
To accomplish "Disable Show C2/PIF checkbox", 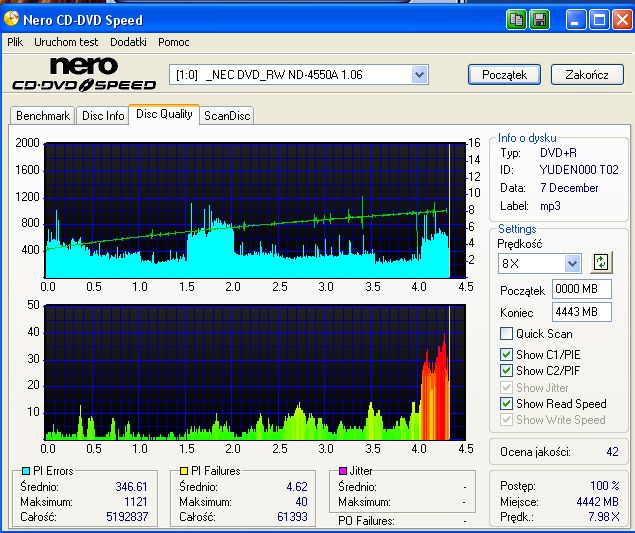I will point(506,370).
